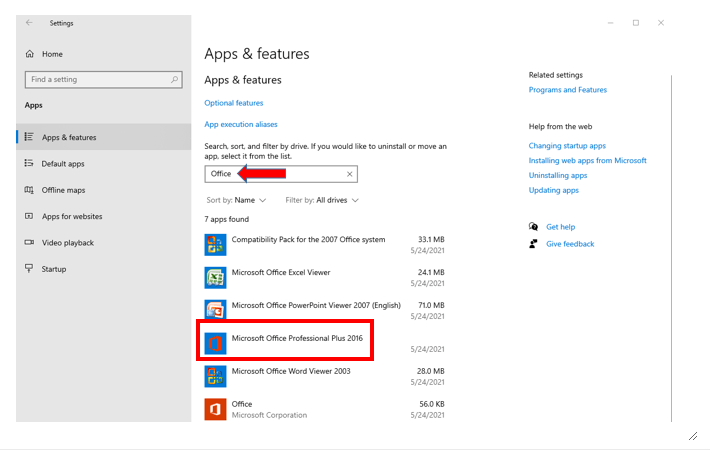This screenshot has width=710, height=455.
Task: Select the Office Word Viewer 2003 icon
Action: pyautogui.click(x=215, y=376)
